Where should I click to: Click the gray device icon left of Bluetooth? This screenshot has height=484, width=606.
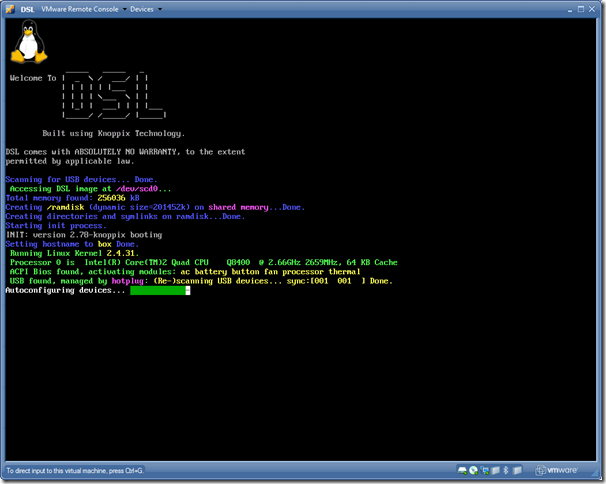click(x=495, y=470)
